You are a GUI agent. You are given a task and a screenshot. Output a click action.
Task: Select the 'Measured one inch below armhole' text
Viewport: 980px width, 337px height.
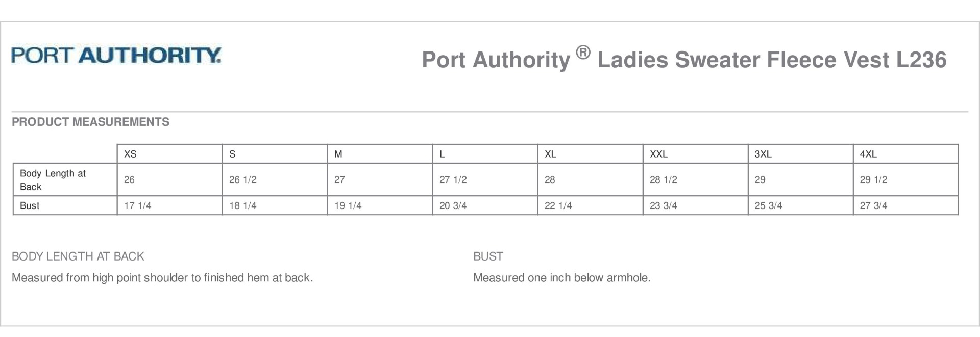(x=561, y=278)
